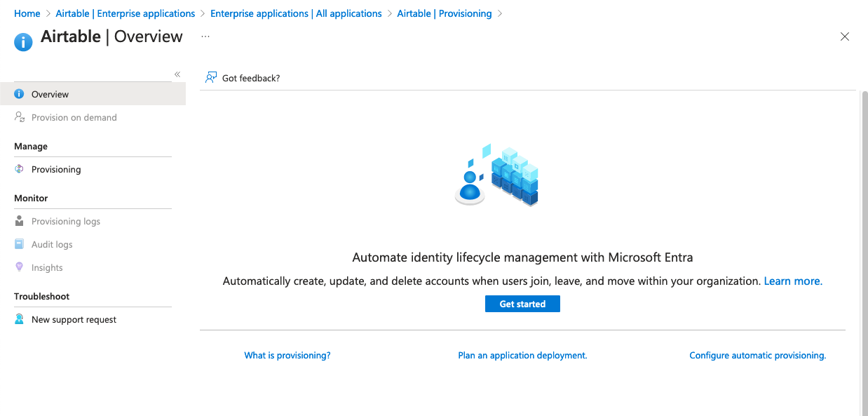Click the Manage section heading
The height and width of the screenshot is (416, 868).
31,146
